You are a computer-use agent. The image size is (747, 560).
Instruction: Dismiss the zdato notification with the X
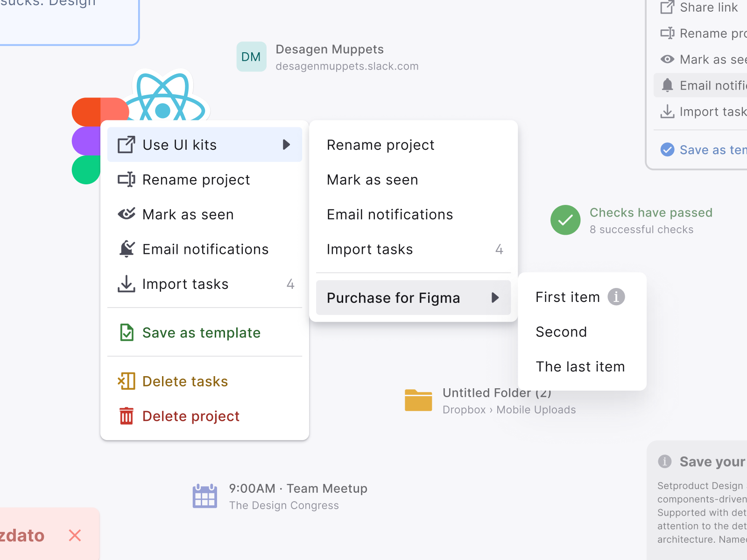[x=75, y=536]
